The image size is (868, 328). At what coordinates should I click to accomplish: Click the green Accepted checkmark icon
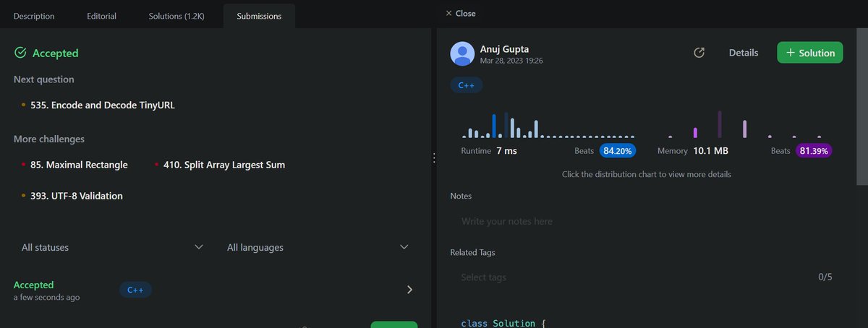(20, 53)
